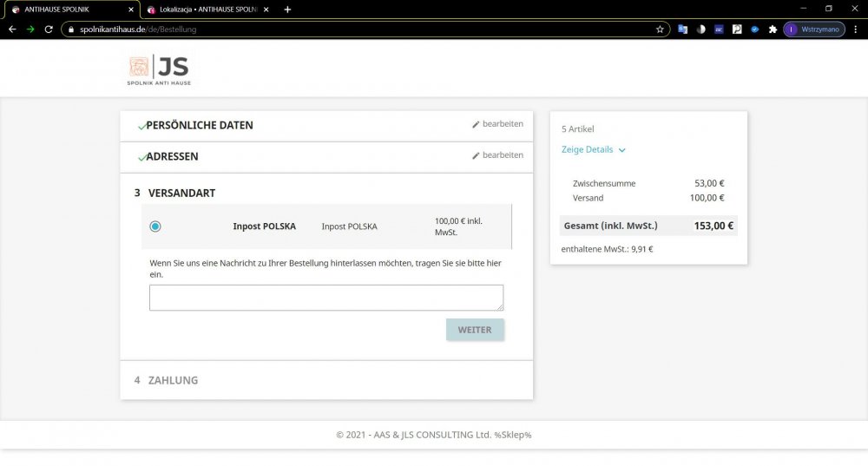Close the Lokalizacja tab

(x=266, y=10)
